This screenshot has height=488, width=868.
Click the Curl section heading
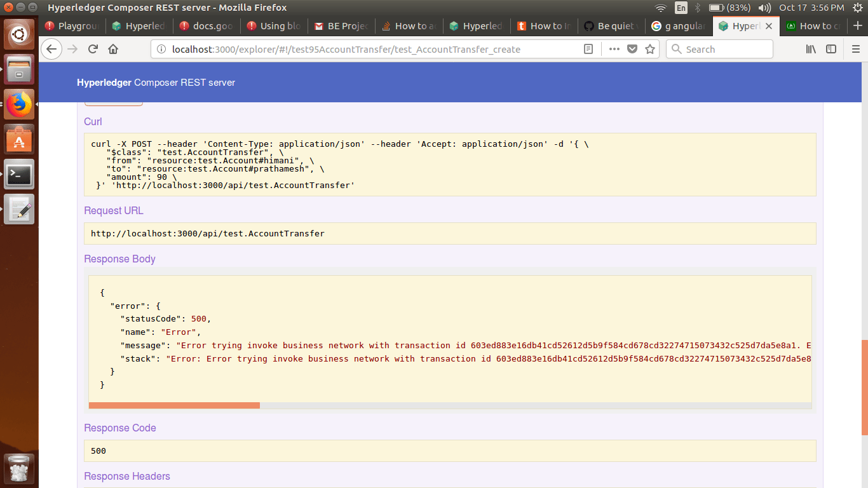[x=93, y=121]
